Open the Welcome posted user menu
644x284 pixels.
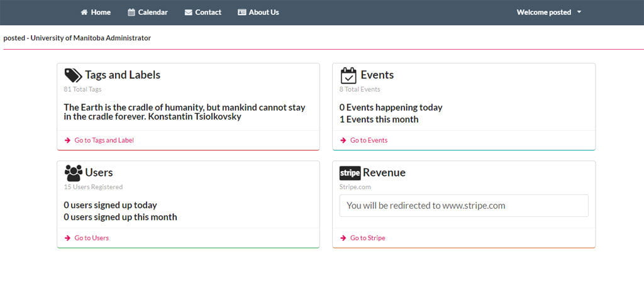point(544,13)
